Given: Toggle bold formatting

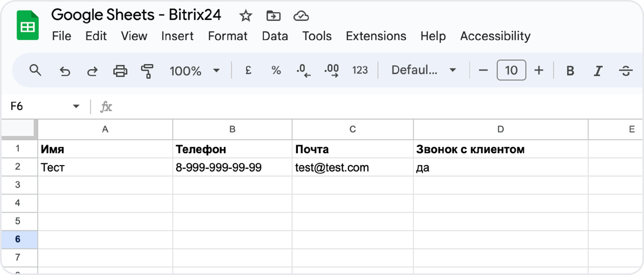Looking at the screenshot, I should click(x=570, y=71).
